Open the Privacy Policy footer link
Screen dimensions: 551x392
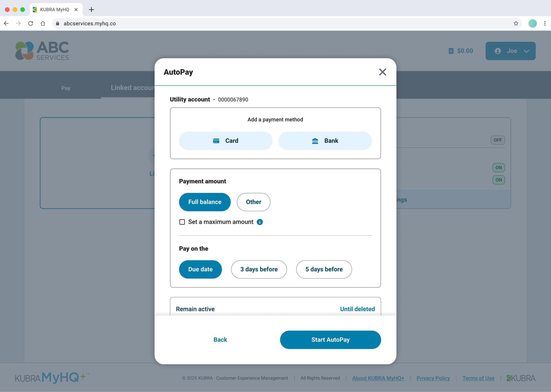pyautogui.click(x=433, y=378)
